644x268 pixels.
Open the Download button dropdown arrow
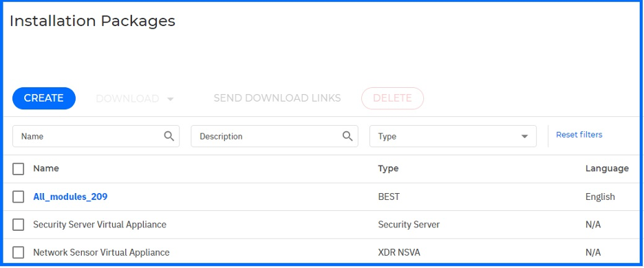[171, 99]
